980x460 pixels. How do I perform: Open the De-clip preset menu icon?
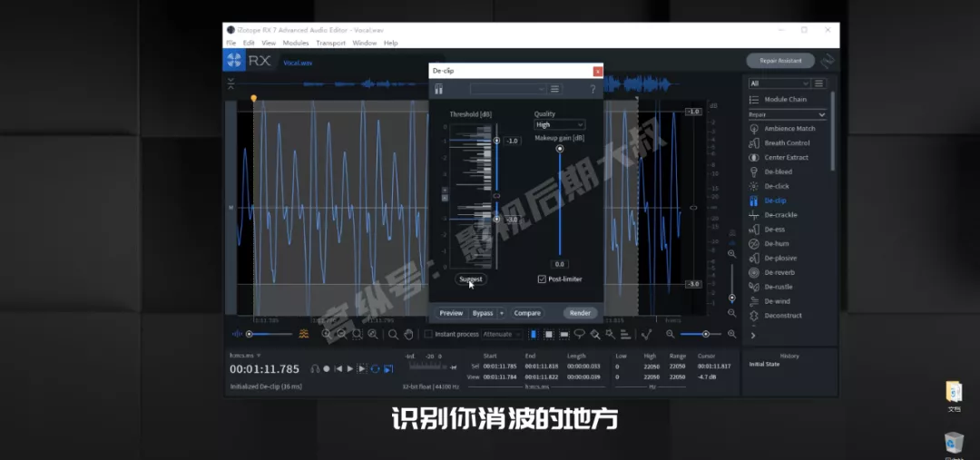pyautogui.click(x=554, y=90)
